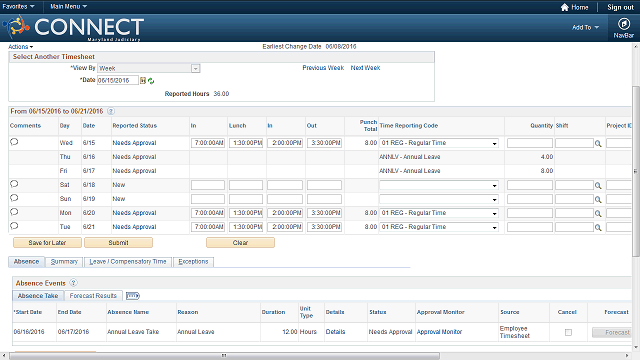Switch to the Summary tab
The width and height of the screenshot is (640, 360).
click(64, 262)
